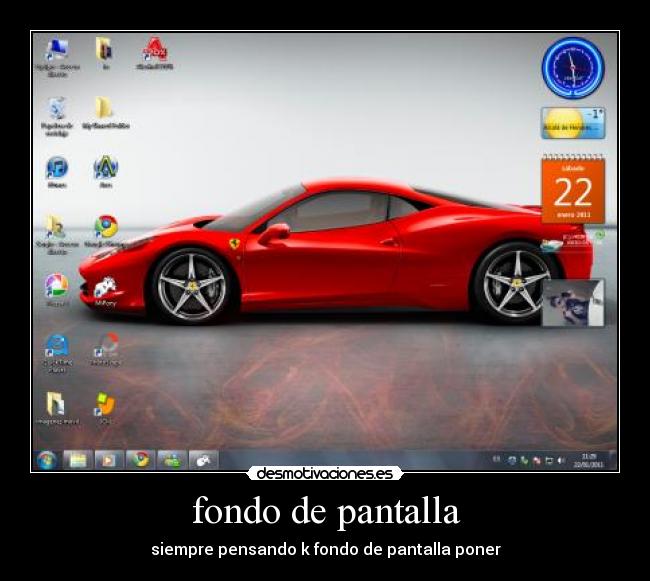
Task: Launch the iTunes desktop shortcut
Action: click(x=57, y=172)
